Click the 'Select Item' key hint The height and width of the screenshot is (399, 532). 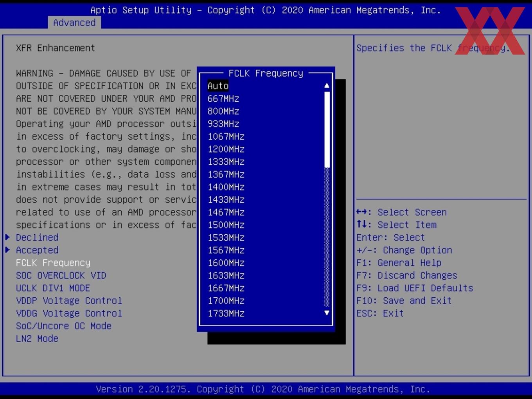397,225
